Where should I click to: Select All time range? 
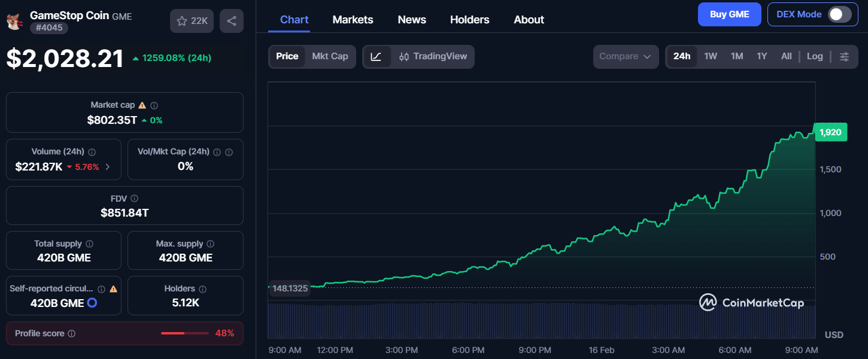787,56
